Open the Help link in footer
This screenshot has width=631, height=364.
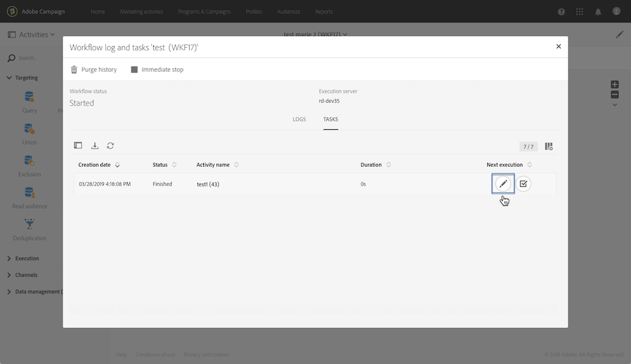[x=121, y=355]
